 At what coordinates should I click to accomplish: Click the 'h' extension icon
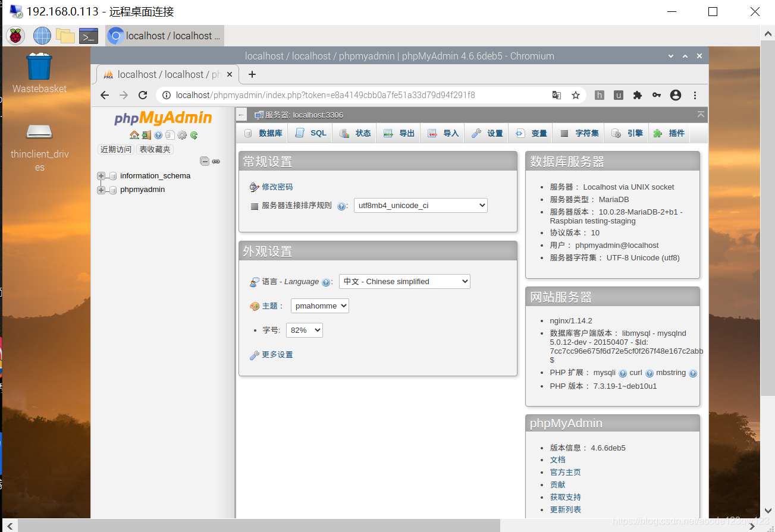(600, 95)
